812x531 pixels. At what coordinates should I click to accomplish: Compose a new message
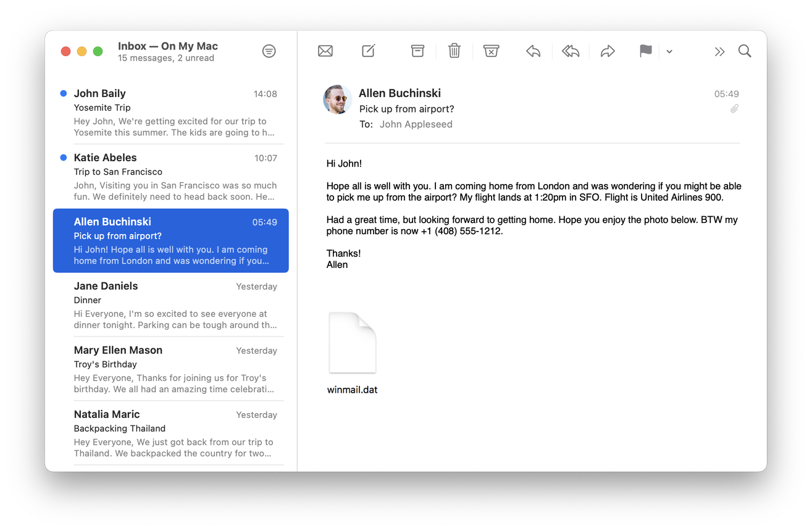point(369,51)
